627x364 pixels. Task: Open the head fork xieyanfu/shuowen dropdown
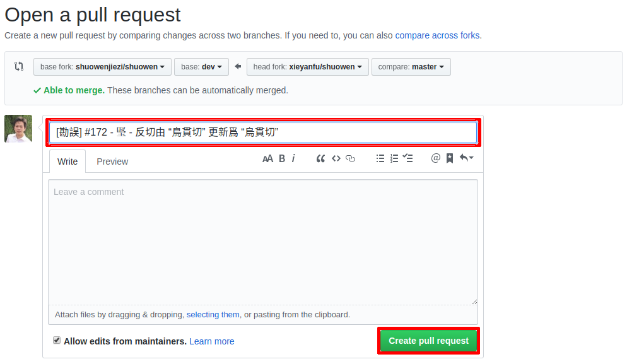click(307, 67)
